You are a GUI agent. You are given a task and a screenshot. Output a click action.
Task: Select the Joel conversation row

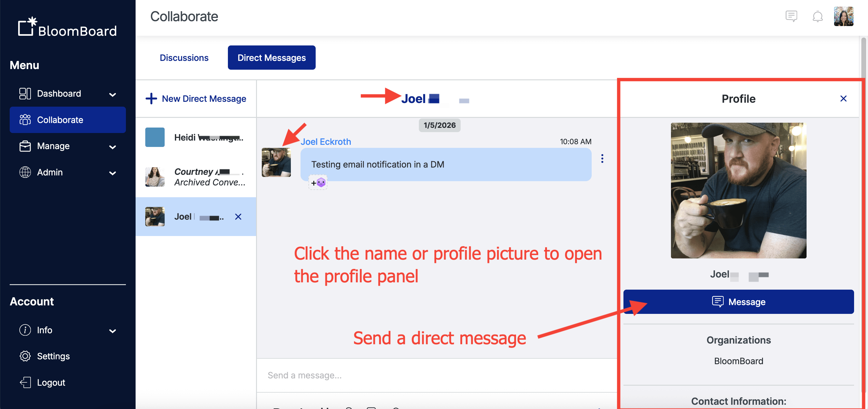point(196,217)
